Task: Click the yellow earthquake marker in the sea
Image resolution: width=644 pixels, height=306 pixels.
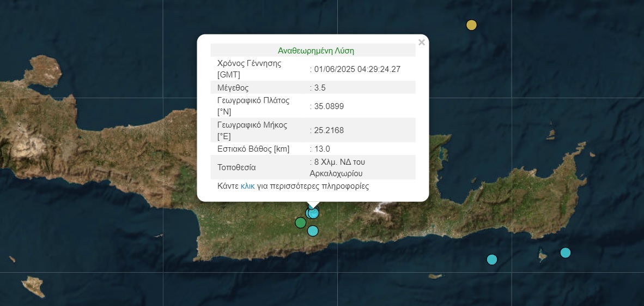Action: coord(471,25)
